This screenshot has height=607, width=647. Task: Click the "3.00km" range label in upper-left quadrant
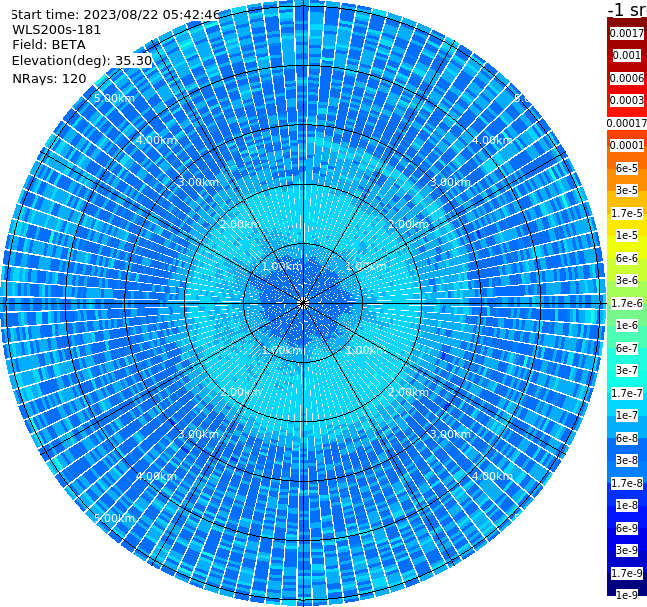pyautogui.click(x=198, y=182)
